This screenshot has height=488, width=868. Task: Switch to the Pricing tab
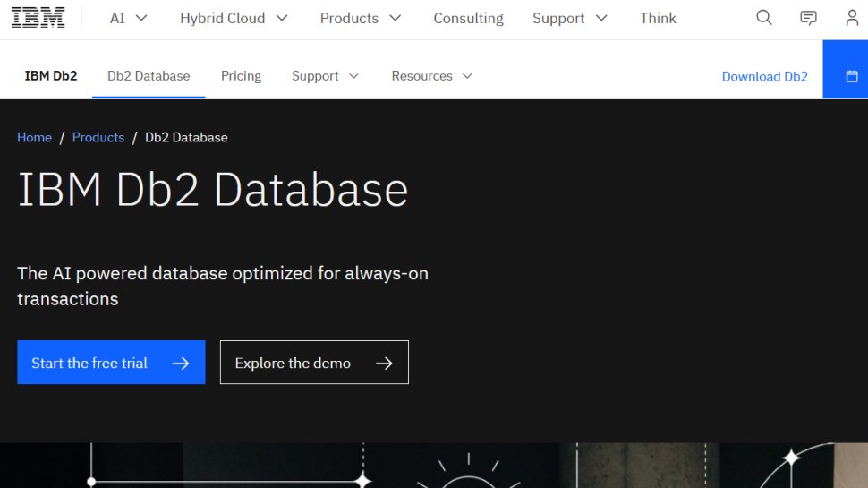[x=241, y=76]
